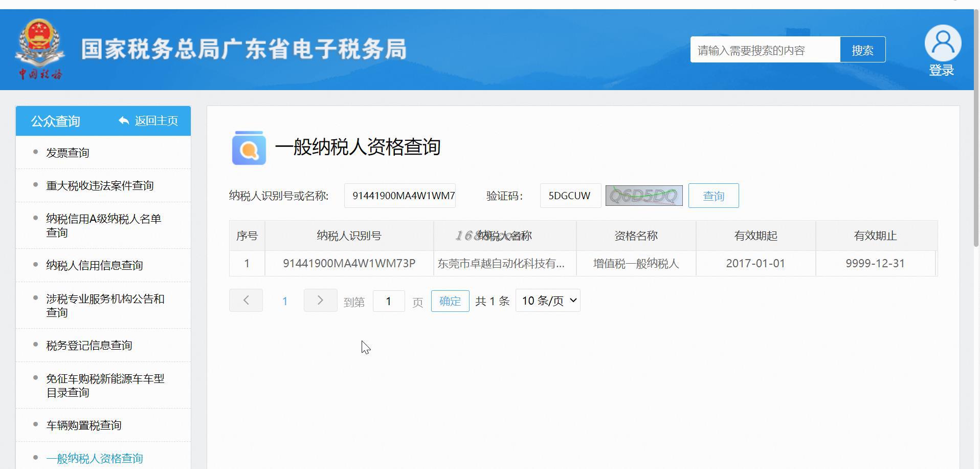Viewport: 980px width, 469px height.
Task: Open 税务登记信息查询 in sidebar
Action: (89, 345)
